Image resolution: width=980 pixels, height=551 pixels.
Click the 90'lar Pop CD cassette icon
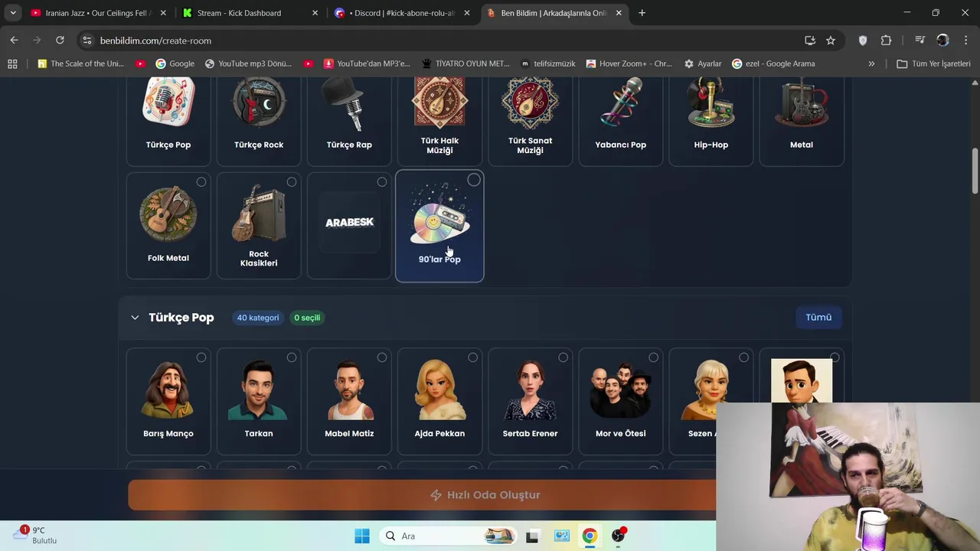(x=439, y=214)
